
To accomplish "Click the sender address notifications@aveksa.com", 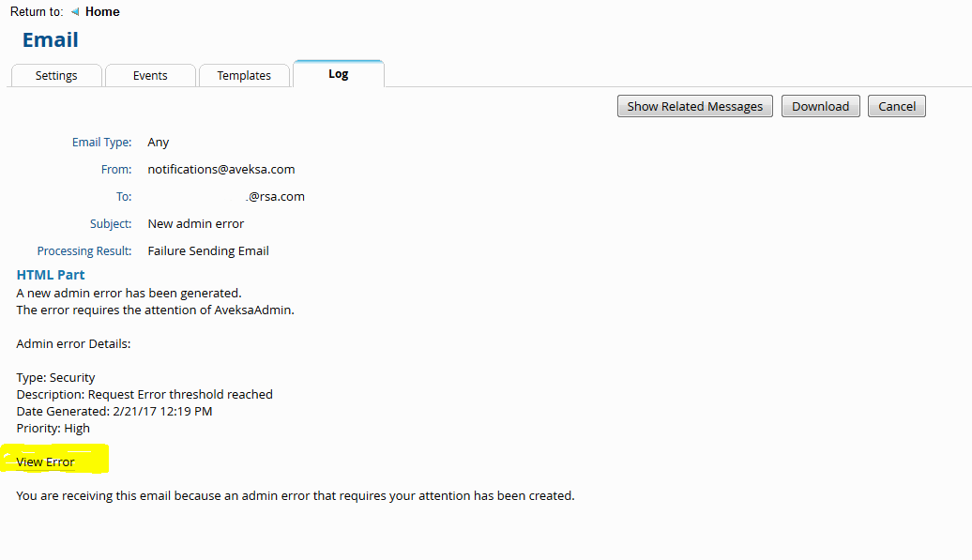I will 221,170.
